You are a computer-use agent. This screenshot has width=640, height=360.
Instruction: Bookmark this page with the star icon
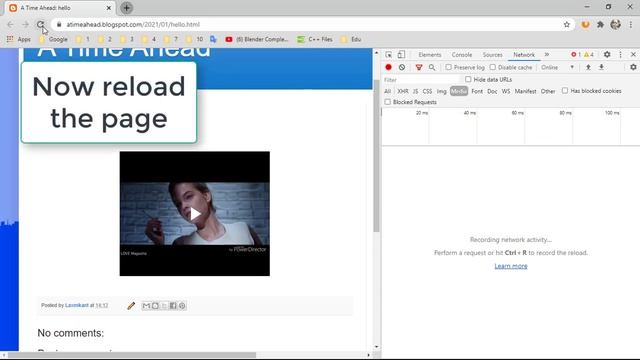[x=567, y=24]
